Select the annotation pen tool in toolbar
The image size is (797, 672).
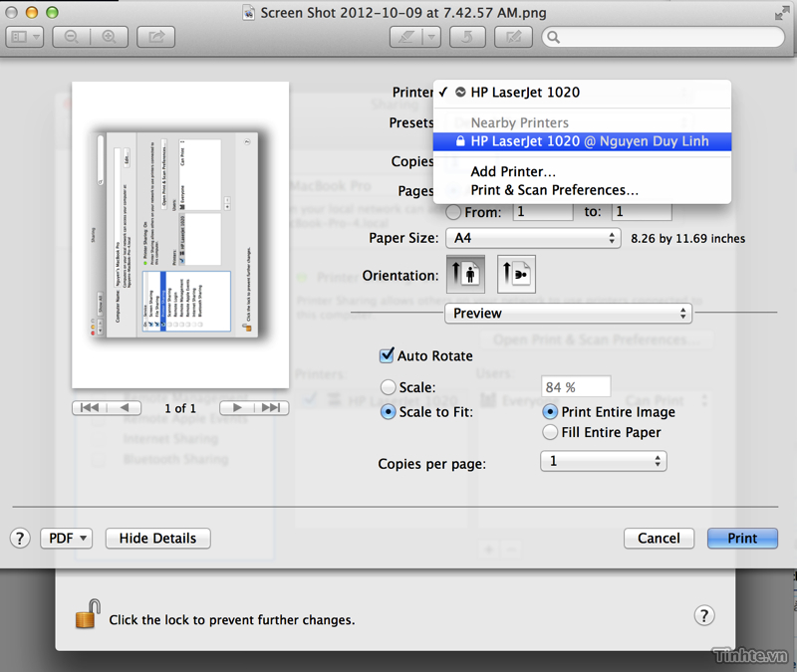point(405,37)
